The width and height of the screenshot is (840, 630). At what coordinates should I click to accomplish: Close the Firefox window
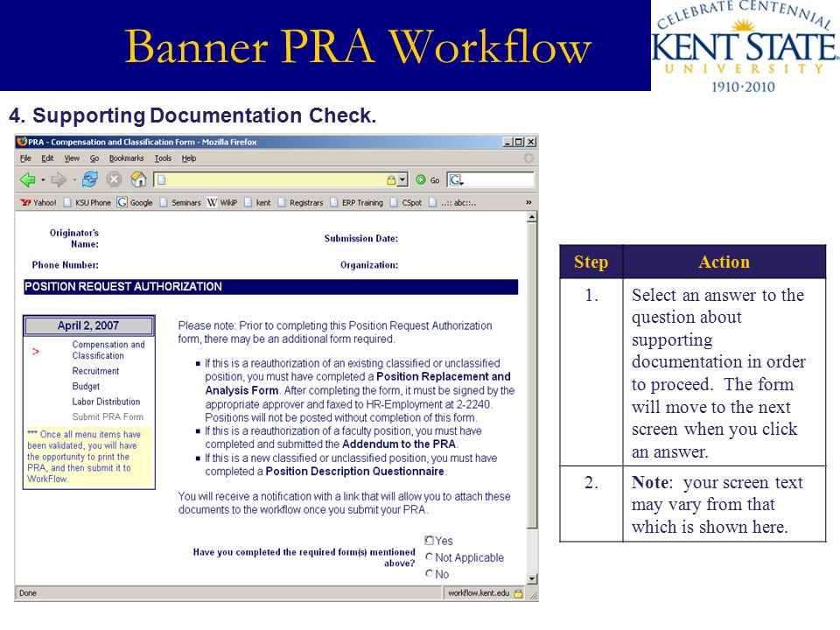point(531,142)
